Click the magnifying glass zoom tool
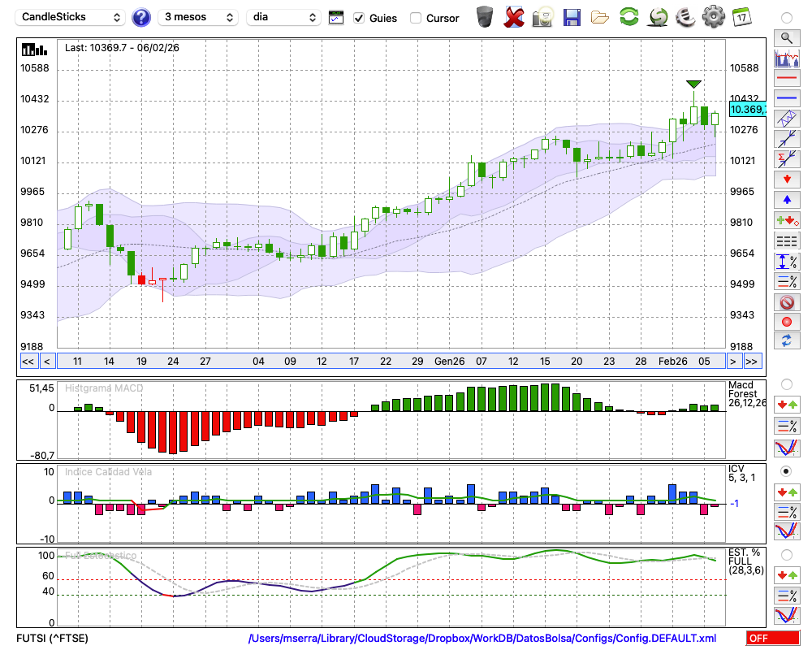This screenshot has width=812, height=650. pyautogui.click(x=787, y=37)
